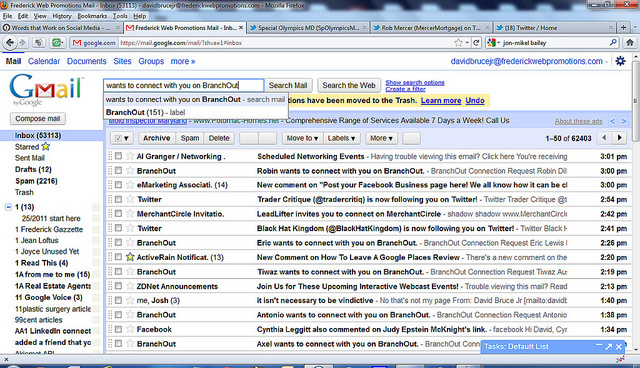Switch to (18) Twitter / Home tab
Image resolution: width=640 pixels, height=368 pixels.
(554, 28)
